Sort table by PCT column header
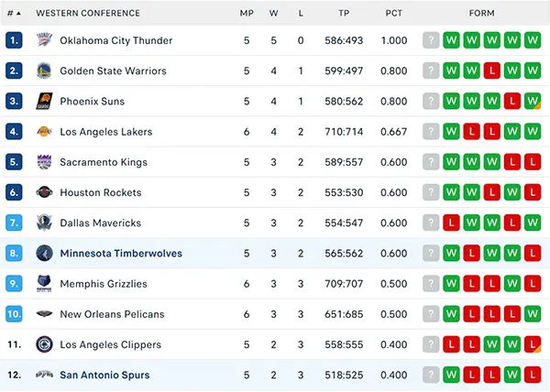 point(394,14)
